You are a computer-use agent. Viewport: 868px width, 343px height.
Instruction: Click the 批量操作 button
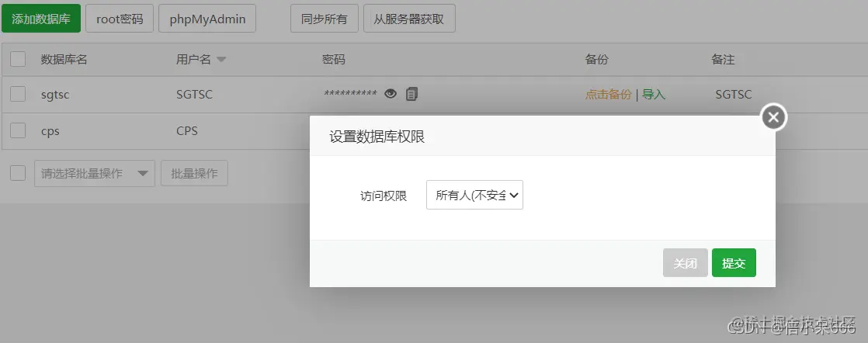tap(194, 173)
